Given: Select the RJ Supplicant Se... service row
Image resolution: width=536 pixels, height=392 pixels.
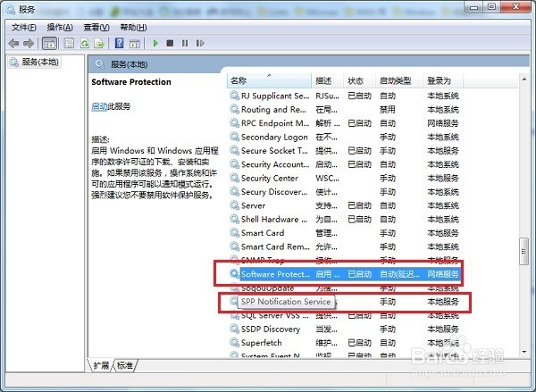Looking at the screenshot, I should click(344, 96).
